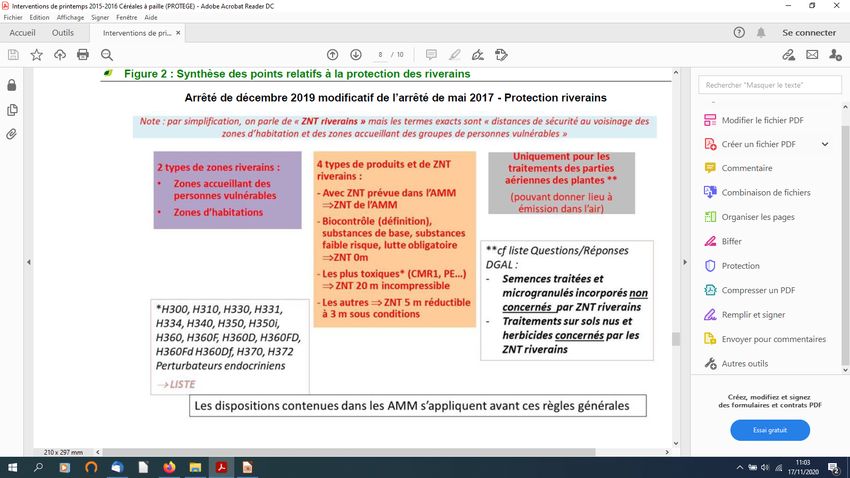Open the security lock panel icon

pos(11,85)
